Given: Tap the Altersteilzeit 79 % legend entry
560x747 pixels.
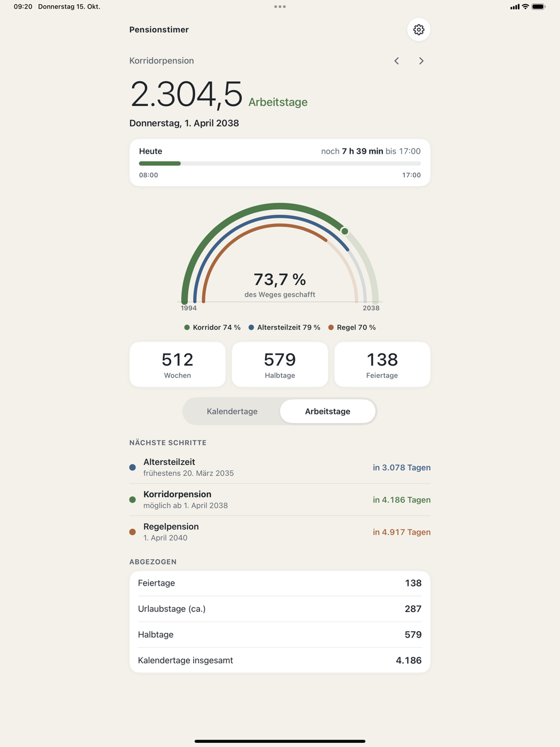Looking at the screenshot, I should click(284, 328).
